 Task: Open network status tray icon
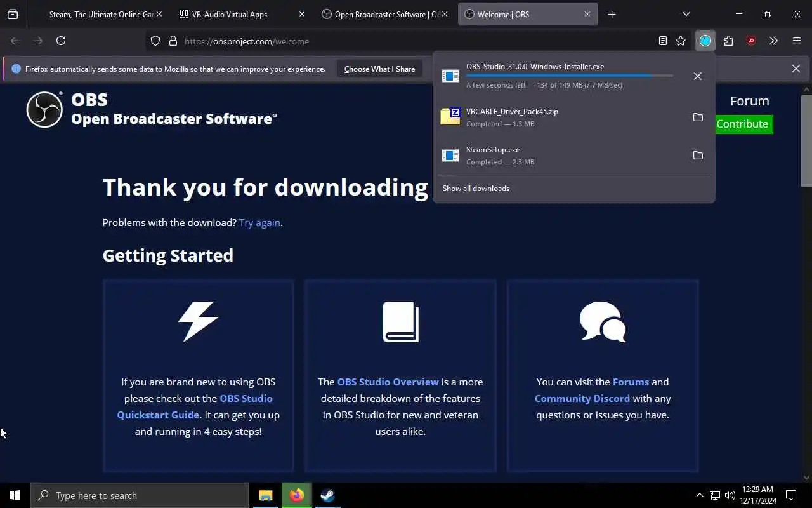714,495
